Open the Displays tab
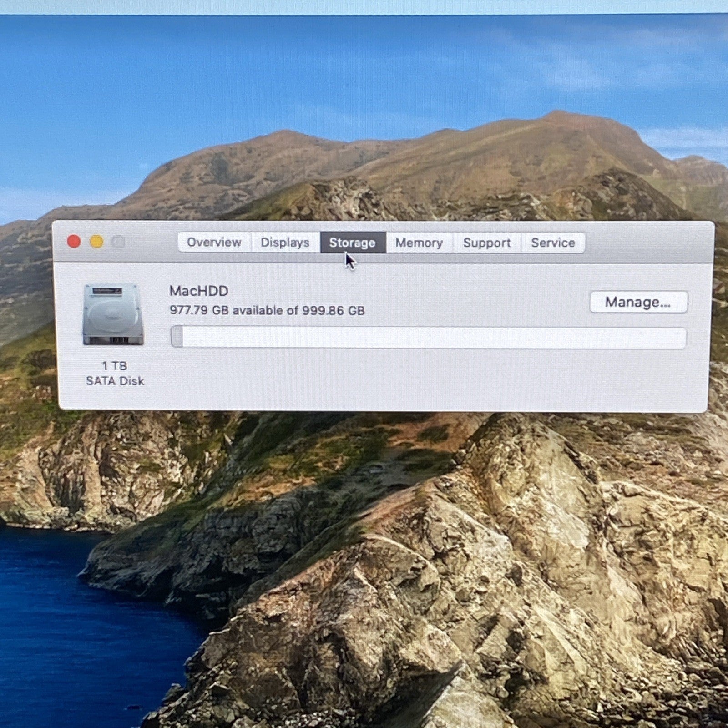The width and height of the screenshot is (728, 728). [x=285, y=243]
